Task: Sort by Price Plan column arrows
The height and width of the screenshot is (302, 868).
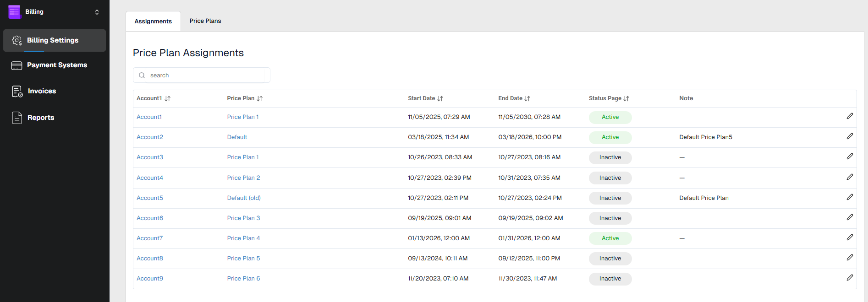Action: [x=259, y=99]
